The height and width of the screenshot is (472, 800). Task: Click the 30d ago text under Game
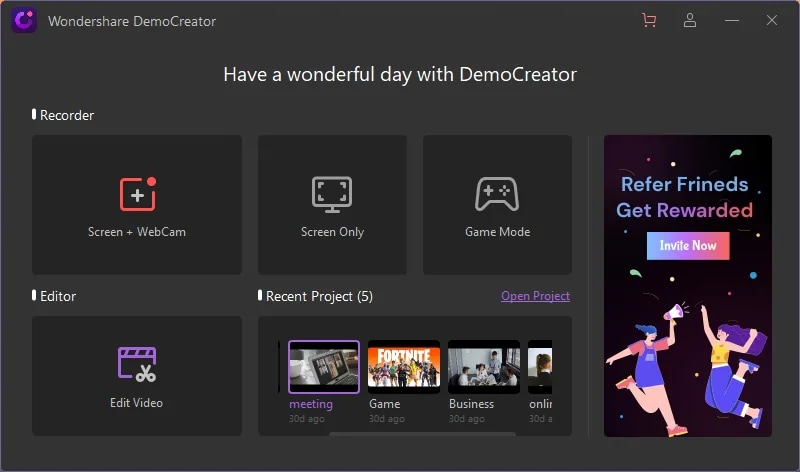tap(387, 418)
